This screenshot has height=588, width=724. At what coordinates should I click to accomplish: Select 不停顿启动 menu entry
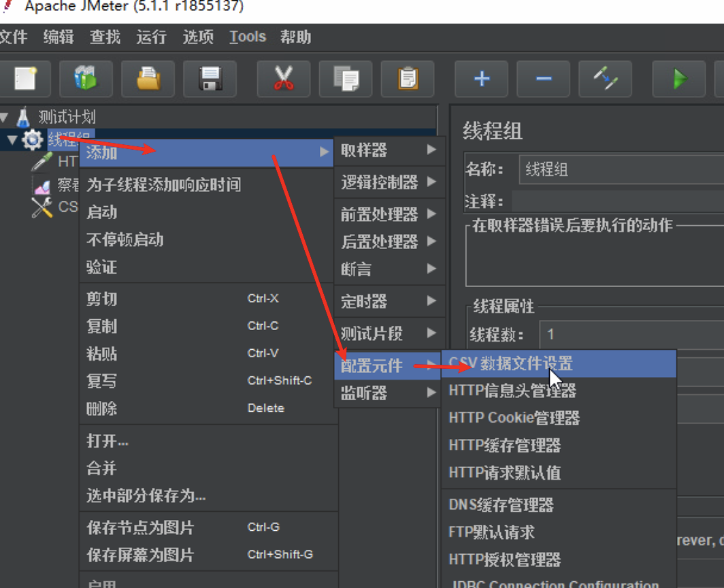pos(206,240)
